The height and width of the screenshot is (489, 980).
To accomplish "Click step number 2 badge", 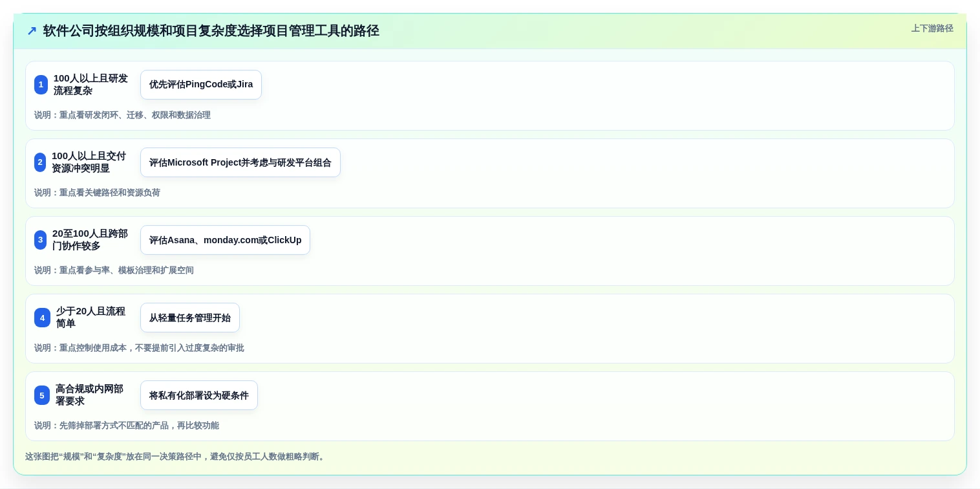I will [x=40, y=162].
